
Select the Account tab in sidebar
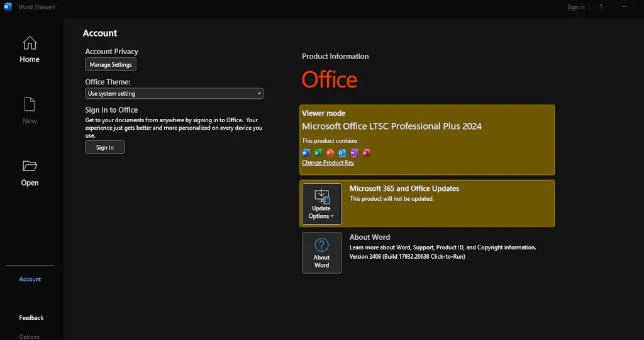(30, 279)
